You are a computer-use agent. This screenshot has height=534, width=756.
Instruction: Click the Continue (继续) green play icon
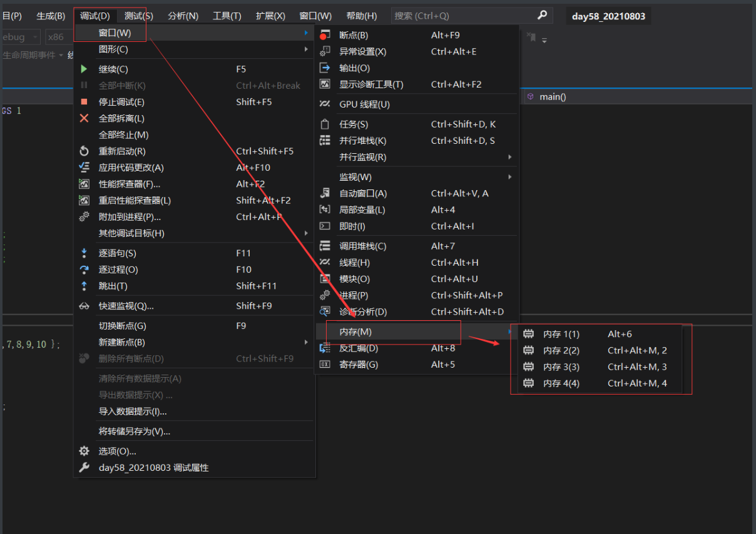click(84, 69)
